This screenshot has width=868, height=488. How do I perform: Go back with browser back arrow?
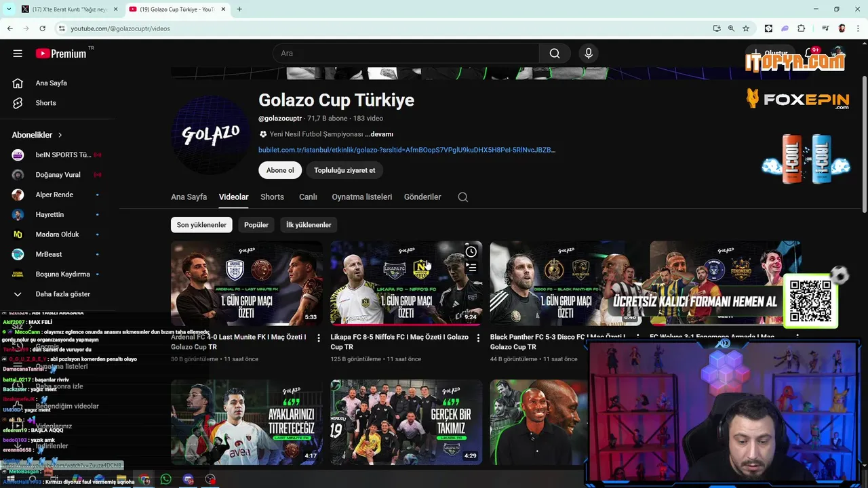(9, 28)
